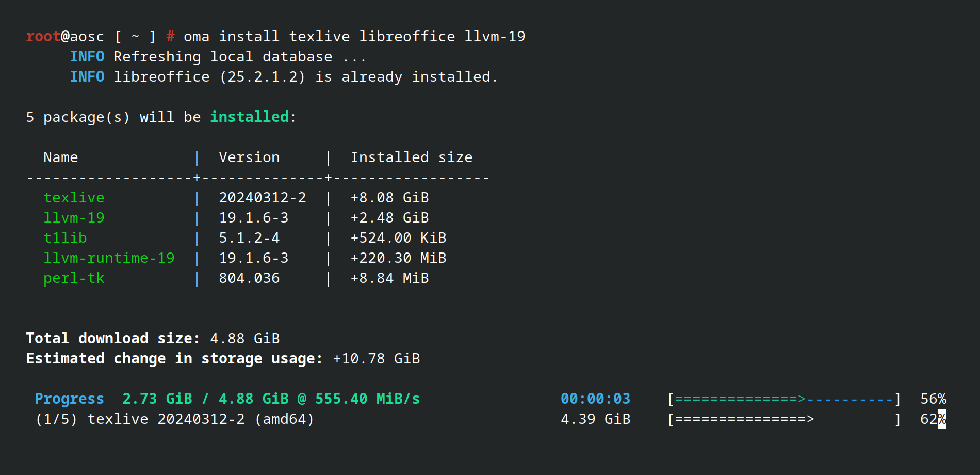The height and width of the screenshot is (475, 980).
Task: Click the green 'installed' keyword
Action: click(x=249, y=117)
